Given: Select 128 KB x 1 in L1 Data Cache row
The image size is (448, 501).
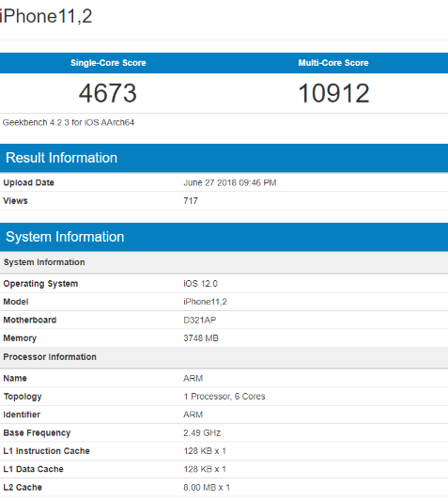Looking at the screenshot, I should pyautogui.click(x=205, y=469).
